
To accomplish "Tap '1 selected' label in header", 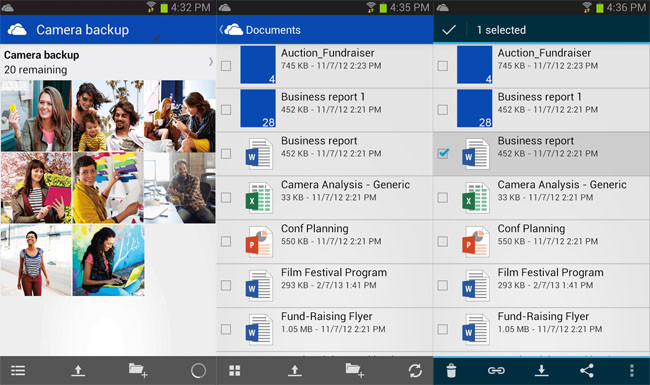I will coord(501,30).
